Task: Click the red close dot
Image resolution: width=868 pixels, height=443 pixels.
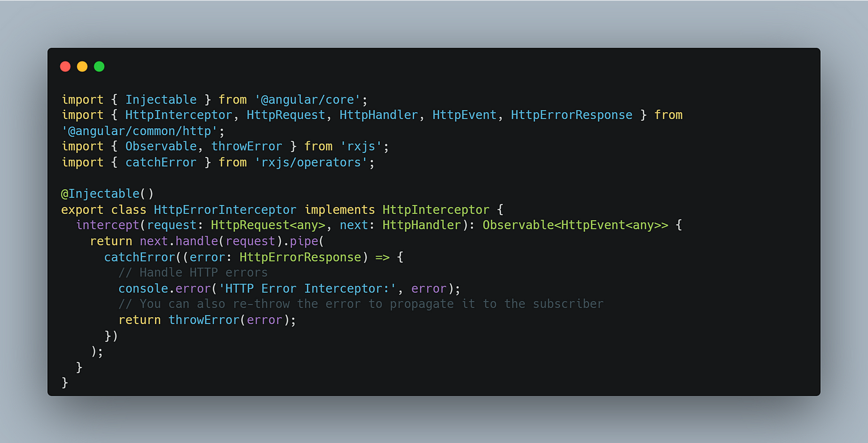Action: 65,66
